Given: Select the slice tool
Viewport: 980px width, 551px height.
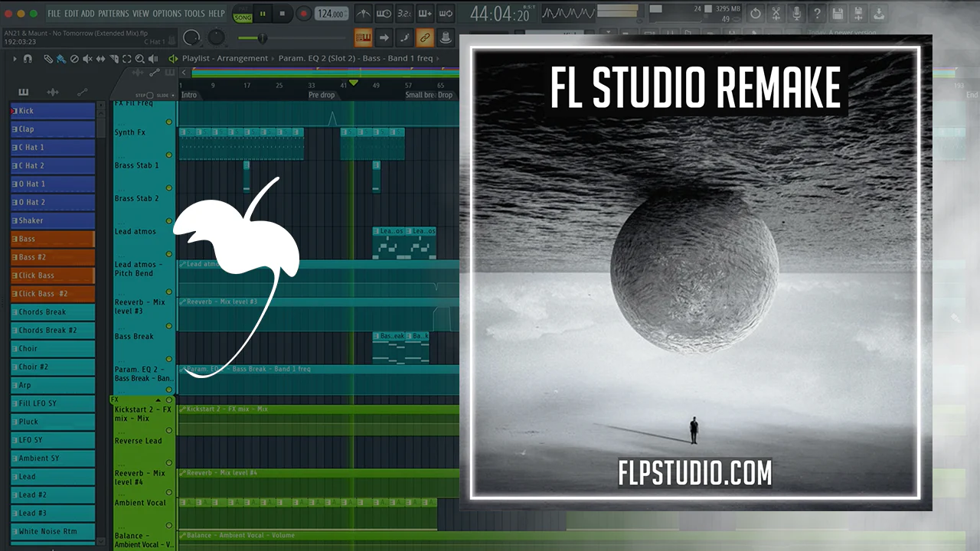Looking at the screenshot, I should click(x=113, y=58).
